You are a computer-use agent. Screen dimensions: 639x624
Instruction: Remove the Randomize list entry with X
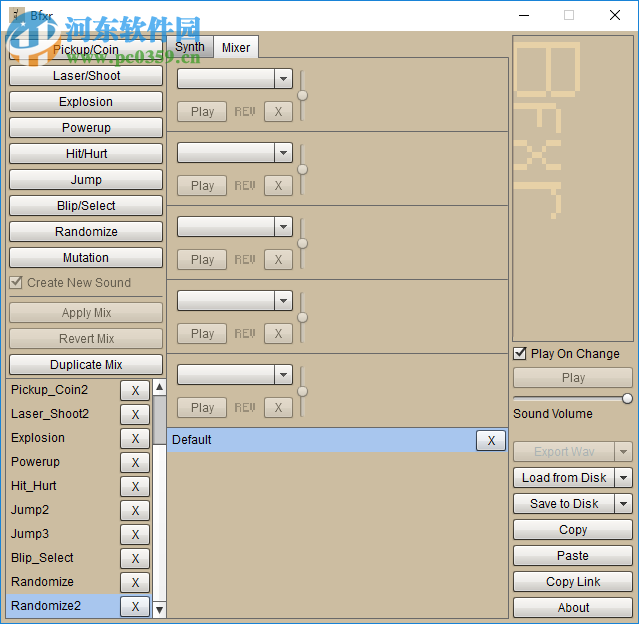click(135, 582)
